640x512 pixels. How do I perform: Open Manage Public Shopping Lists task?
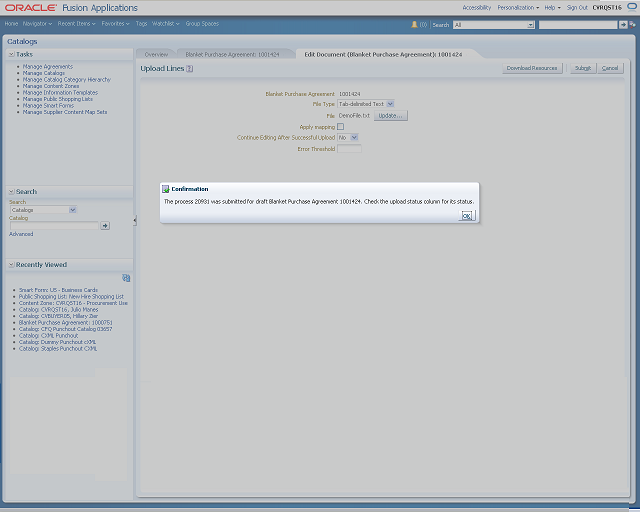[58, 99]
